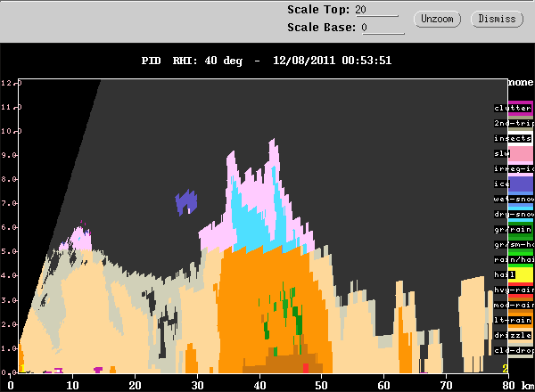535x392 pixels.
Task: Click the 12/08/2011 00:53:51 timestamp
Action: click(x=332, y=61)
